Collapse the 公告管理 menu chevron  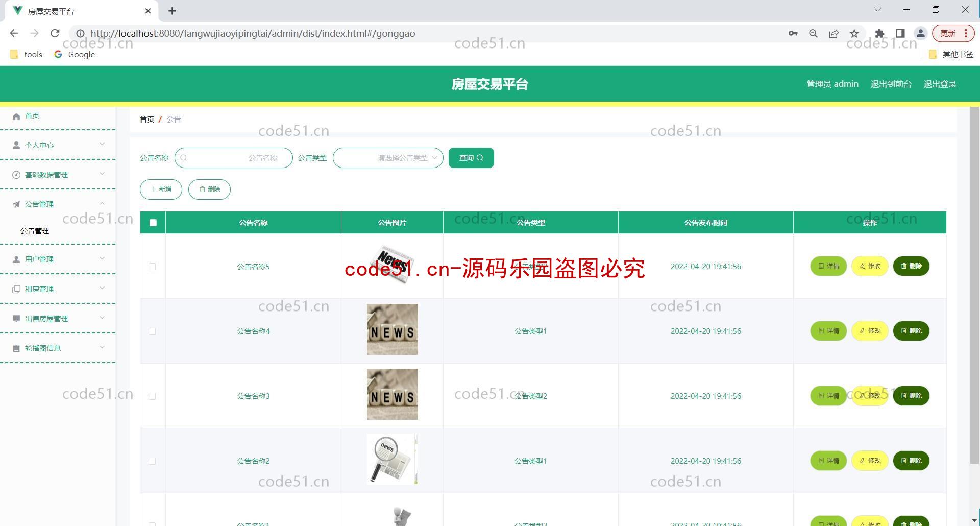click(x=102, y=204)
